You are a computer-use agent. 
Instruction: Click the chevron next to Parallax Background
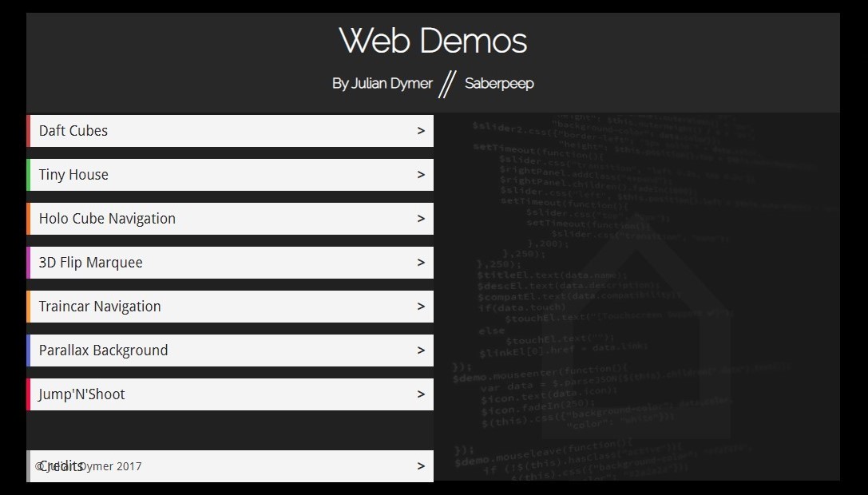pos(421,350)
